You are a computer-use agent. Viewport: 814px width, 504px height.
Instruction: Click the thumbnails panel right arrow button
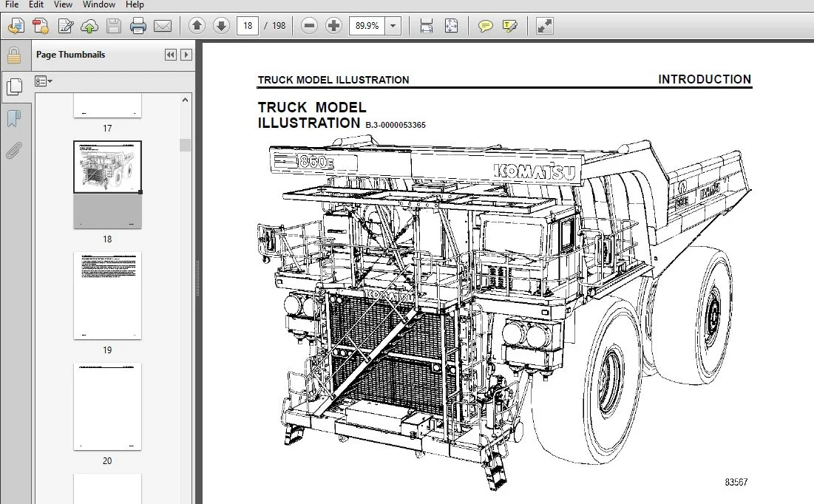pos(186,55)
